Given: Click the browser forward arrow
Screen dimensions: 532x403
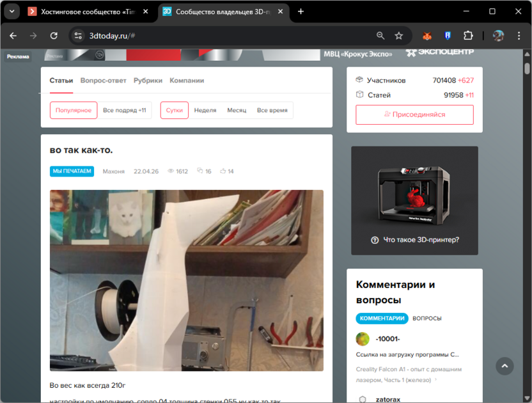Looking at the screenshot, I should tap(33, 36).
